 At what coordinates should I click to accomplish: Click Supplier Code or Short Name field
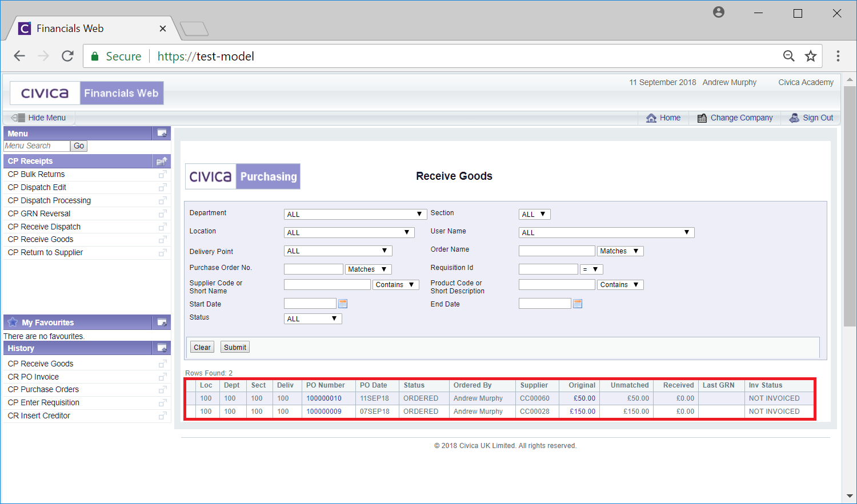pyautogui.click(x=327, y=284)
